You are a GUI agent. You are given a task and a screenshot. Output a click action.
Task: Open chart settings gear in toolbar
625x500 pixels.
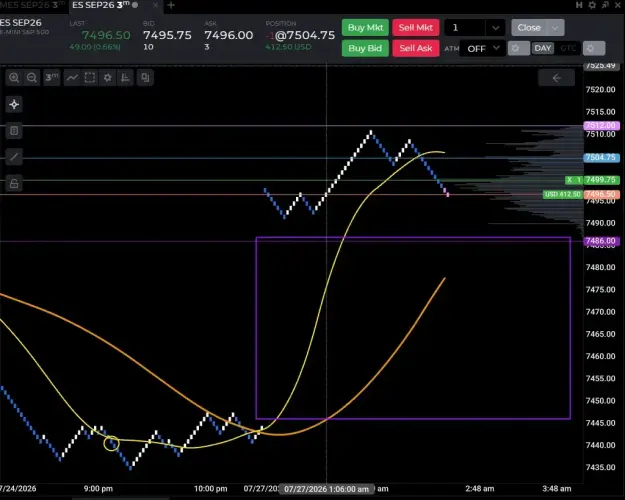tap(108, 77)
